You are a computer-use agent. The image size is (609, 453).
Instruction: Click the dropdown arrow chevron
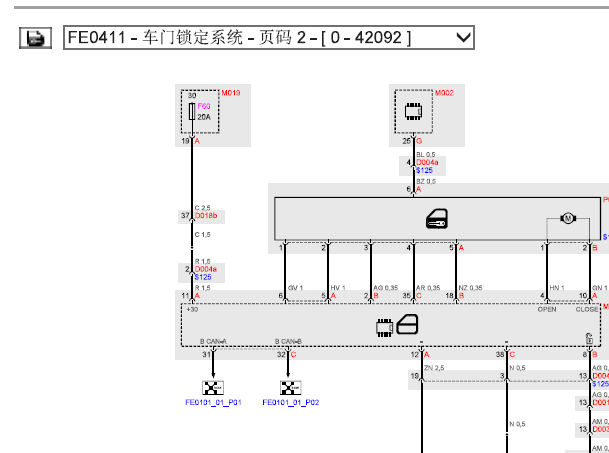[463, 38]
